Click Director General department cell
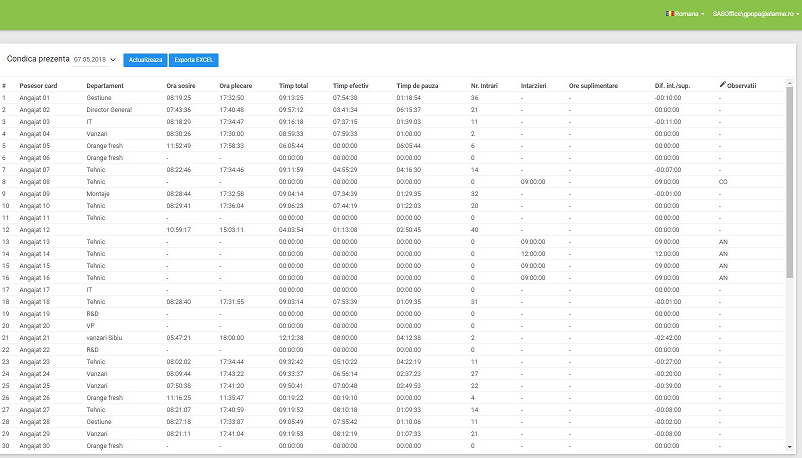This screenshot has height=458, width=802. pyautogui.click(x=109, y=110)
